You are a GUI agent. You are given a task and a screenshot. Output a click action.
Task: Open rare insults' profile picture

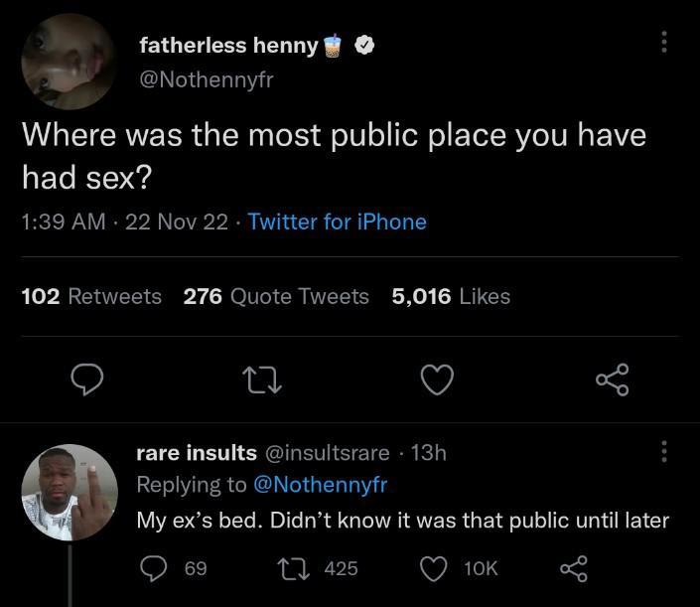70,493
